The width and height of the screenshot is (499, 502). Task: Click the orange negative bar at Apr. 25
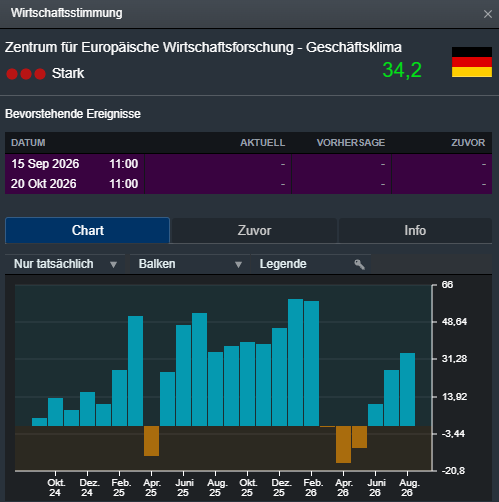click(151, 441)
